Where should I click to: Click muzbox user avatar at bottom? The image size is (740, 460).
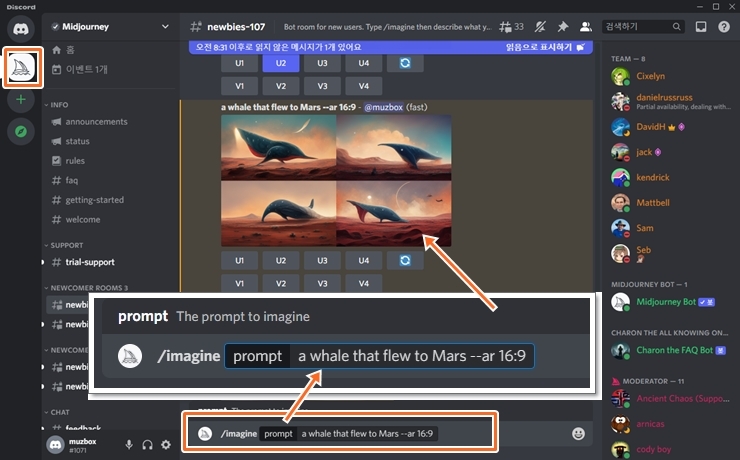point(55,444)
